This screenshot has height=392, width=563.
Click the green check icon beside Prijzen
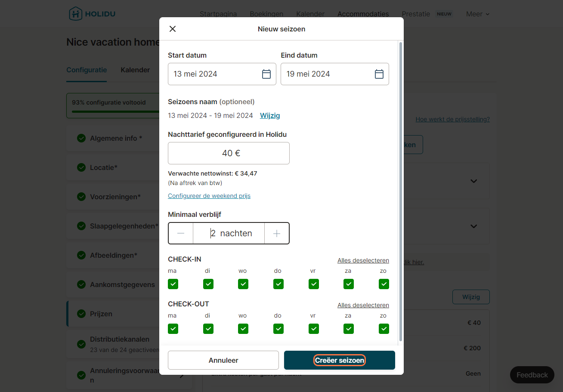pyautogui.click(x=81, y=314)
